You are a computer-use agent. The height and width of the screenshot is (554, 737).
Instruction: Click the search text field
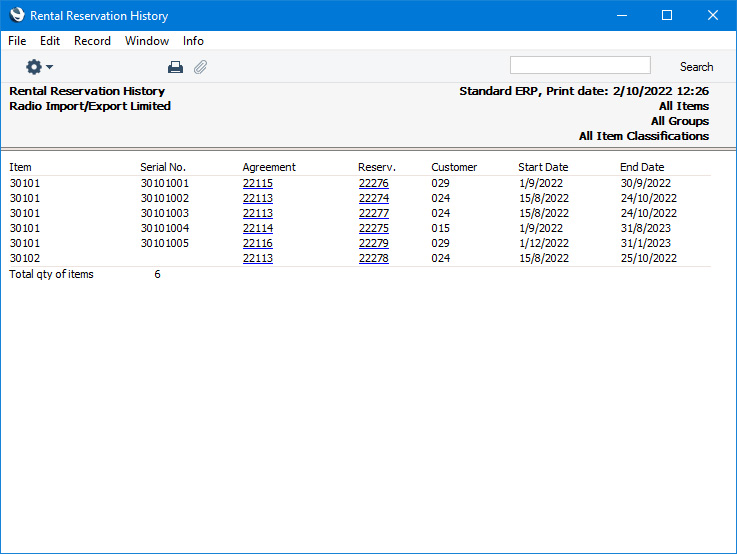580,65
